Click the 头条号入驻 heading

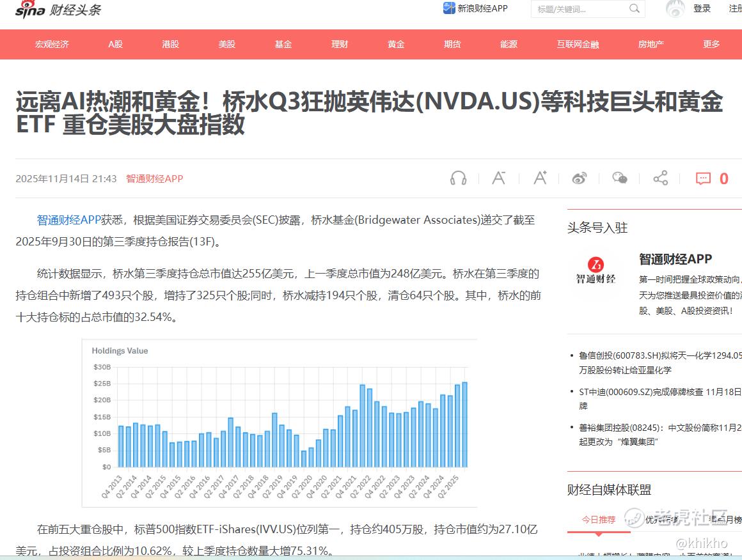click(597, 228)
